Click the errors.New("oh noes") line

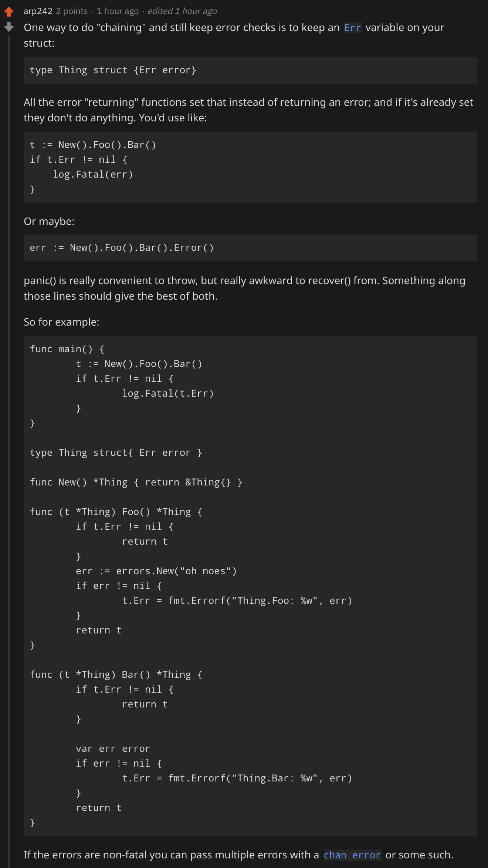pos(156,571)
